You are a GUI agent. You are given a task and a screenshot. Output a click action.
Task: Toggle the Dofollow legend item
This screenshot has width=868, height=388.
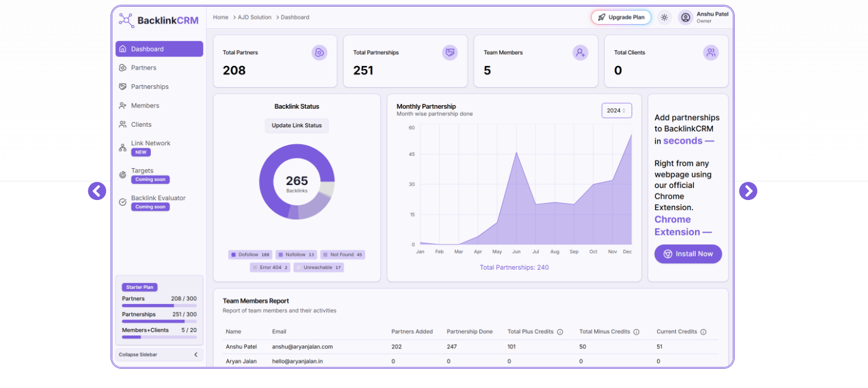250,255
